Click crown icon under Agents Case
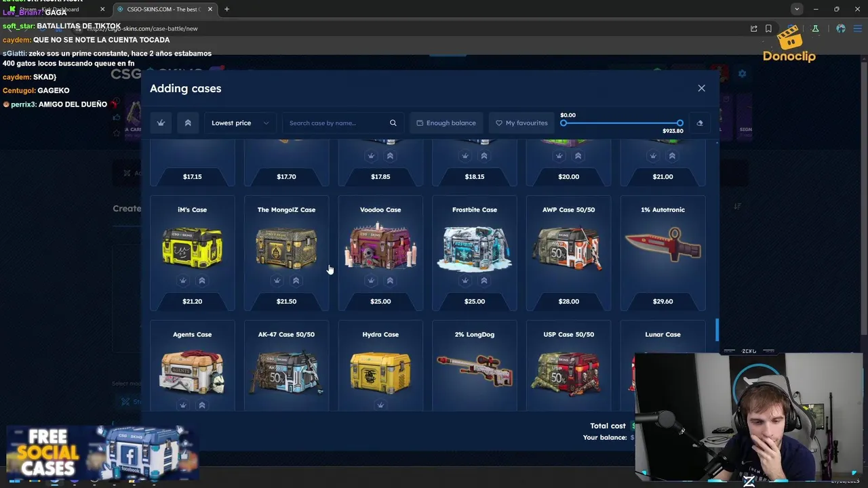 click(182, 405)
